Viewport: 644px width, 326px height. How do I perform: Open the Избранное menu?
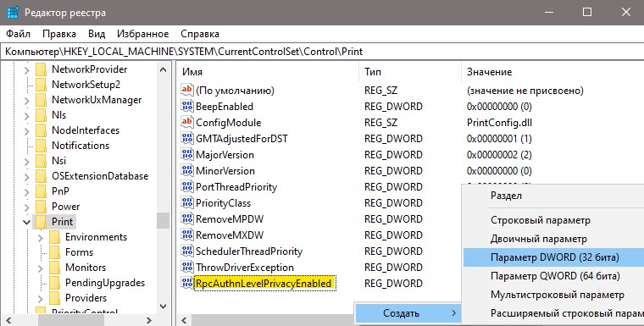click(x=143, y=34)
